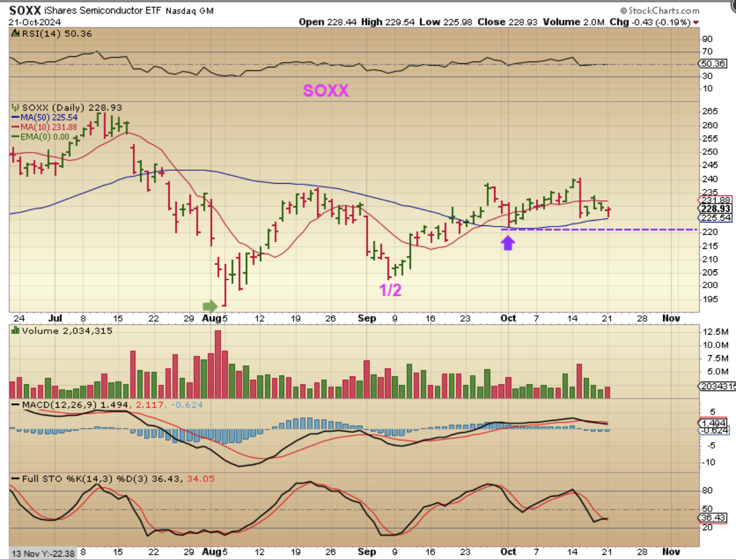Click the 231.88 price tag on the right axis

pos(716,200)
